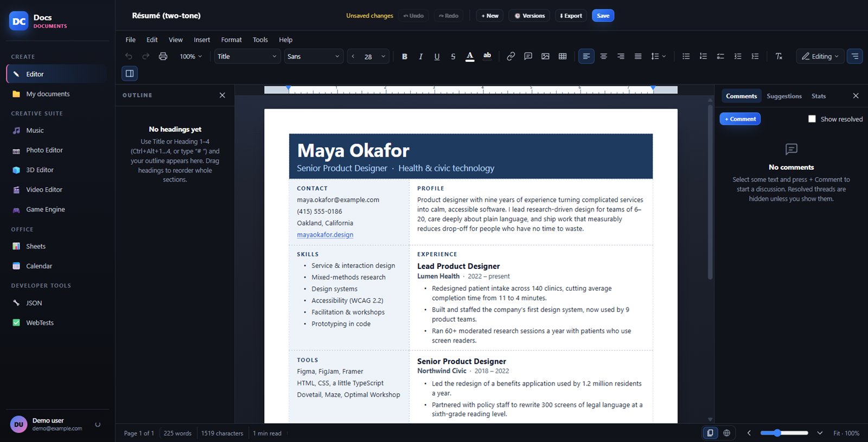This screenshot has height=442, width=868.
Task: Toggle italic formatting
Action: click(x=420, y=56)
